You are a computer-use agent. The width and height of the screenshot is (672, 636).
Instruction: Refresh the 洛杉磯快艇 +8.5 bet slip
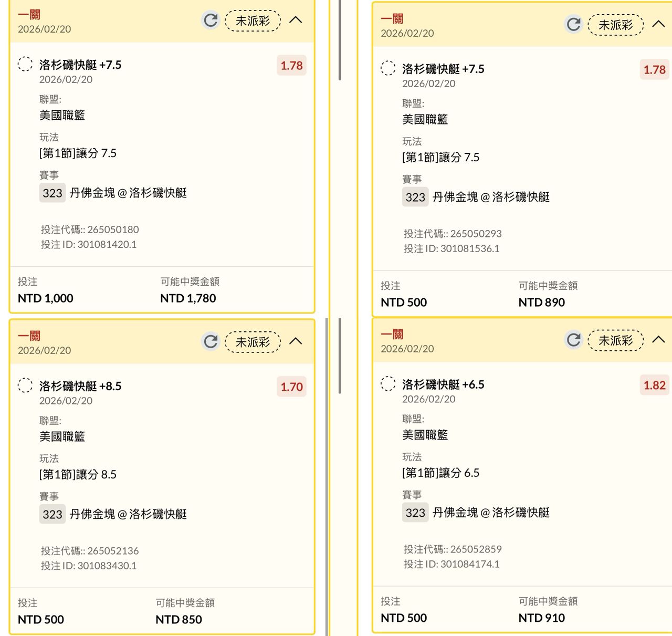coord(211,342)
